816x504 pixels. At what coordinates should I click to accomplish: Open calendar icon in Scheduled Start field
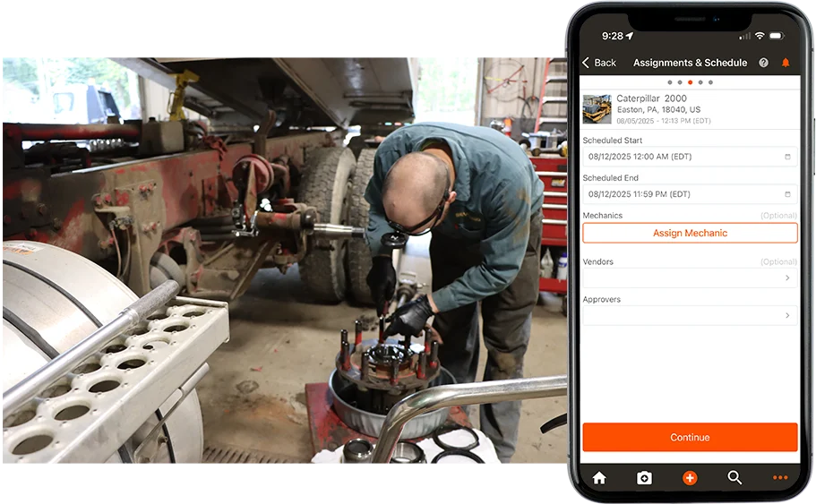[x=787, y=157]
